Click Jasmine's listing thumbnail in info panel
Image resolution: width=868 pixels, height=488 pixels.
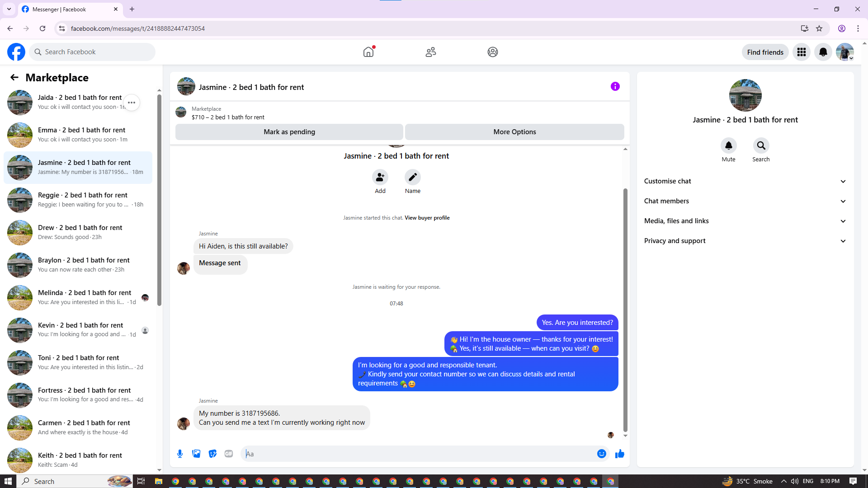click(x=745, y=95)
